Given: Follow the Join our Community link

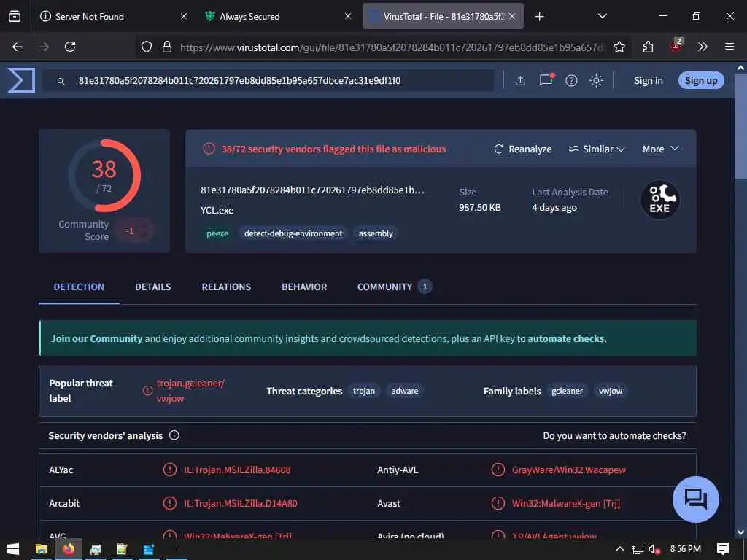Looking at the screenshot, I should click(x=97, y=338).
